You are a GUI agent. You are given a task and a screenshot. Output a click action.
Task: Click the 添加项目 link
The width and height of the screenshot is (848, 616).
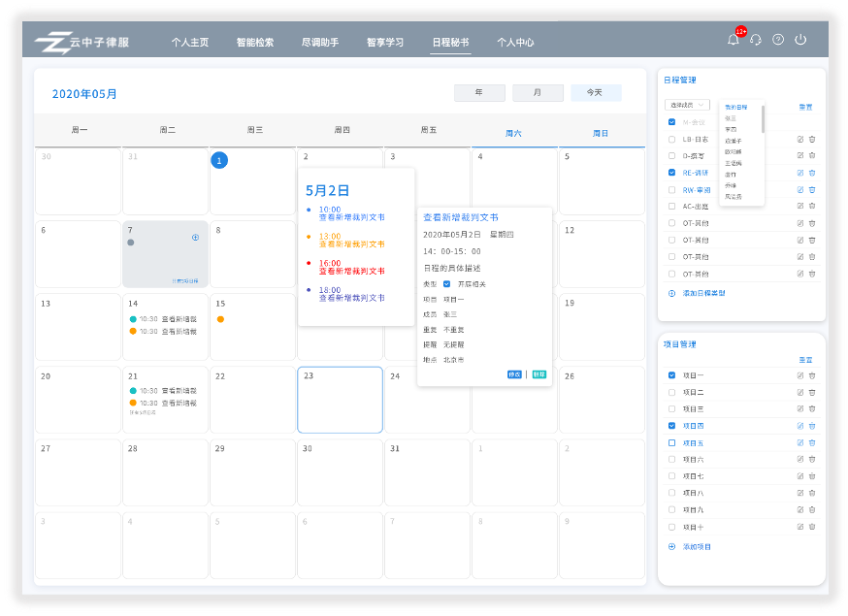[697, 547]
